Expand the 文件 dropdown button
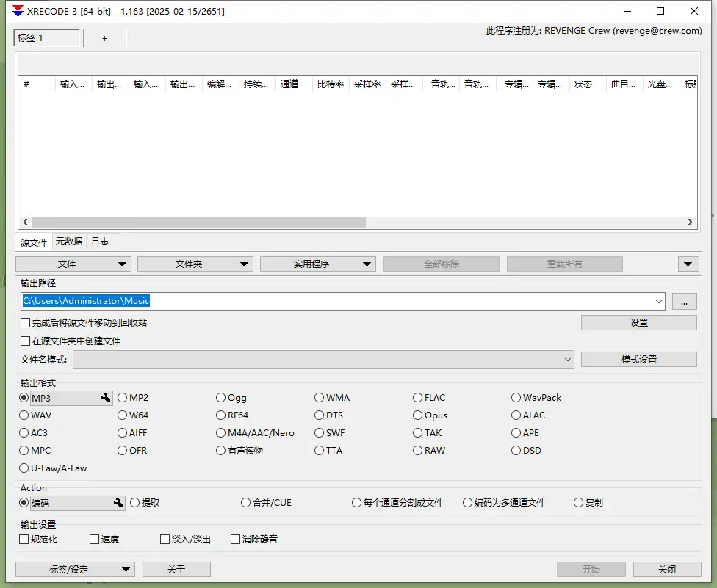 click(x=73, y=264)
